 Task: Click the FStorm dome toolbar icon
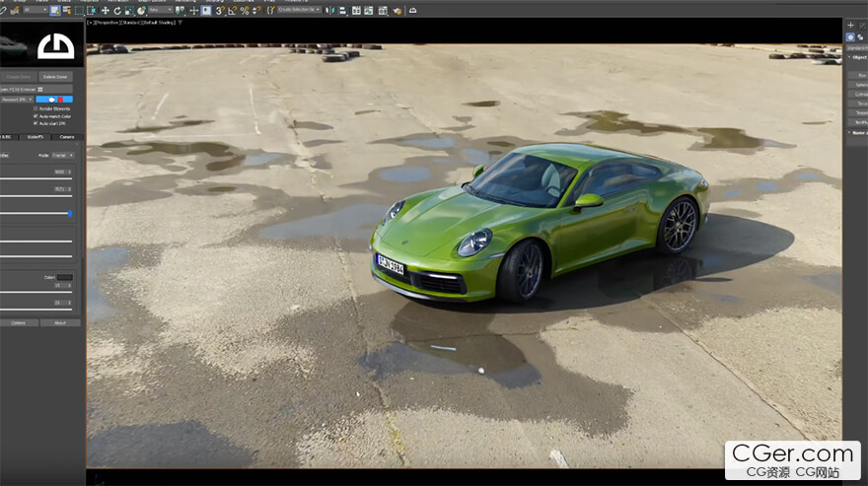click(x=413, y=11)
